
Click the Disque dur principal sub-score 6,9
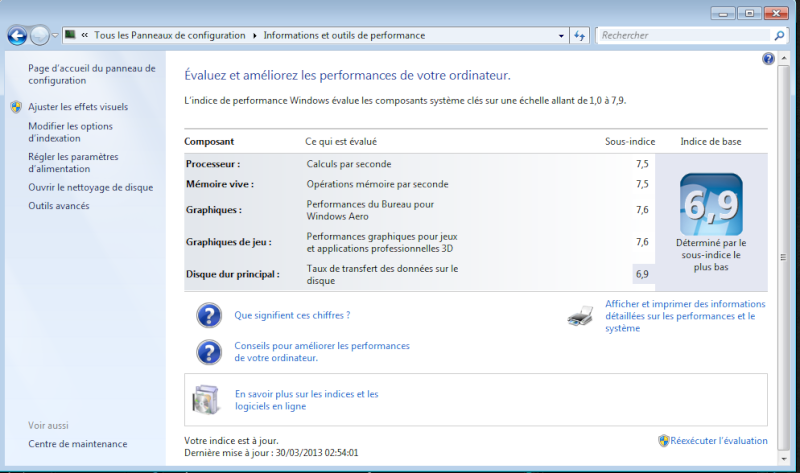[x=642, y=275]
